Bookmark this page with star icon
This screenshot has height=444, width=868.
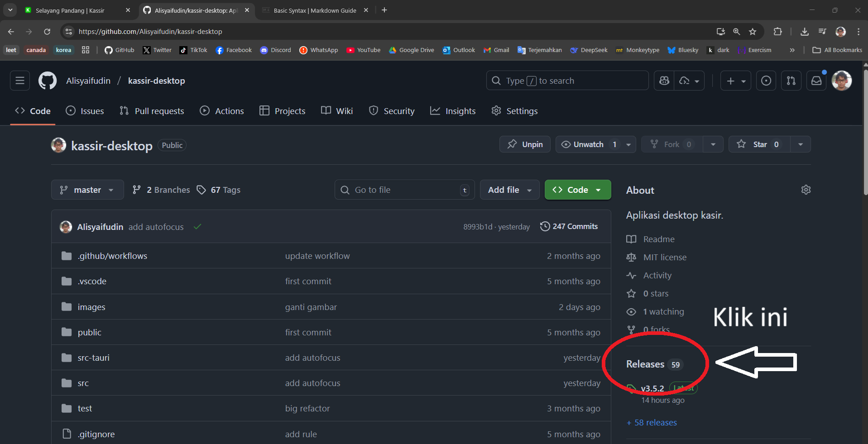point(753,32)
